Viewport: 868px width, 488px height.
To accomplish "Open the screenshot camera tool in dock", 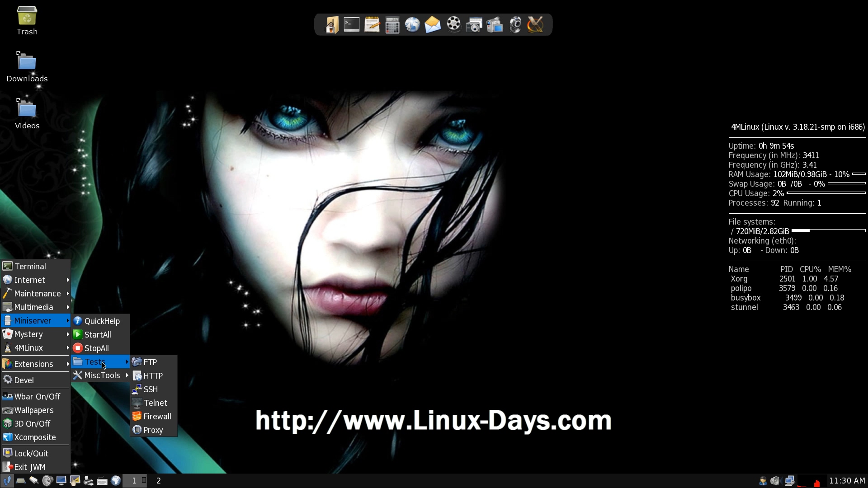I will pos(474,25).
